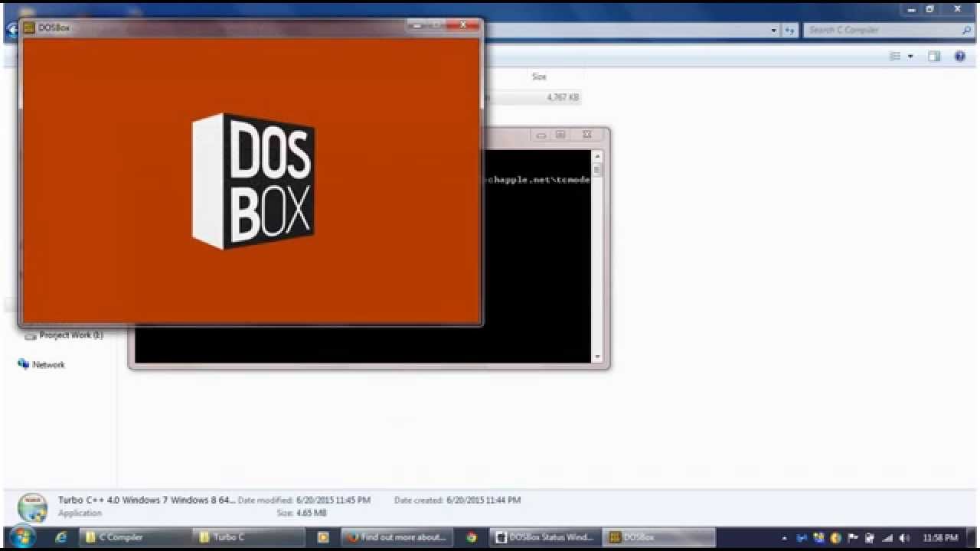Open the view options dropdown arrow
Viewport: 980px width, 551px height.
[x=910, y=57]
